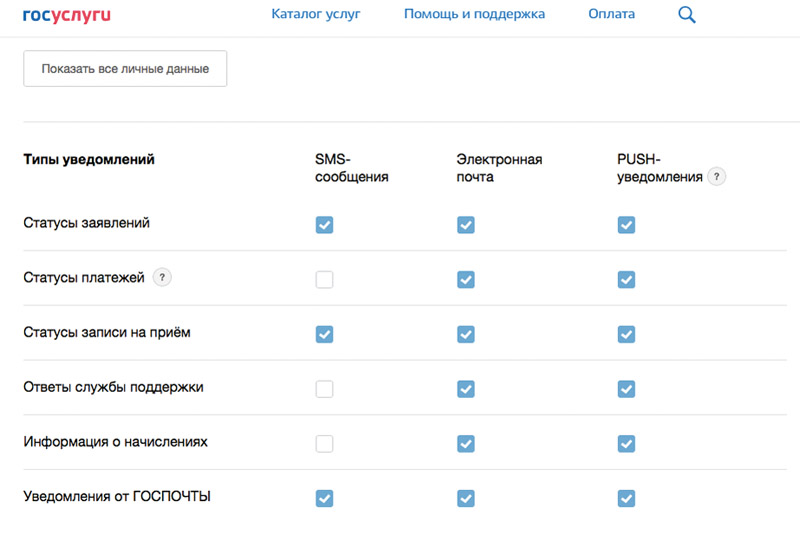This screenshot has width=800, height=548.
Task: Uncheck SMS for Уведомления от ГОСПОЧТЫ
Action: [324, 499]
